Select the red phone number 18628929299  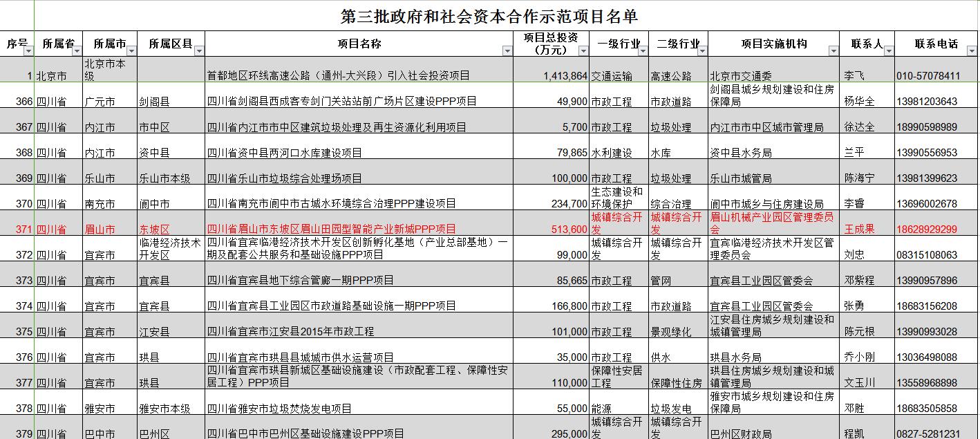pos(936,223)
